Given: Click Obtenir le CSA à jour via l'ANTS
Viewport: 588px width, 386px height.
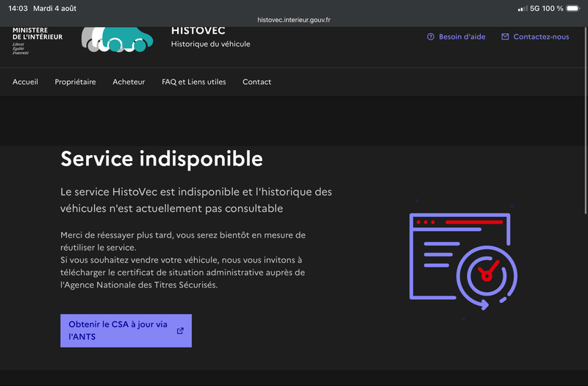Looking at the screenshot, I should click(x=126, y=330).
